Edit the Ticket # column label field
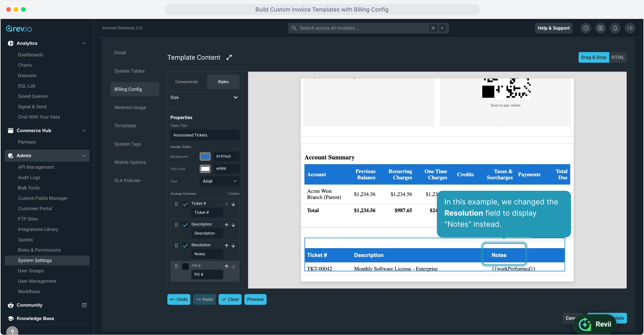The height and width of the screenshot is (335, 644). point(207,212)
